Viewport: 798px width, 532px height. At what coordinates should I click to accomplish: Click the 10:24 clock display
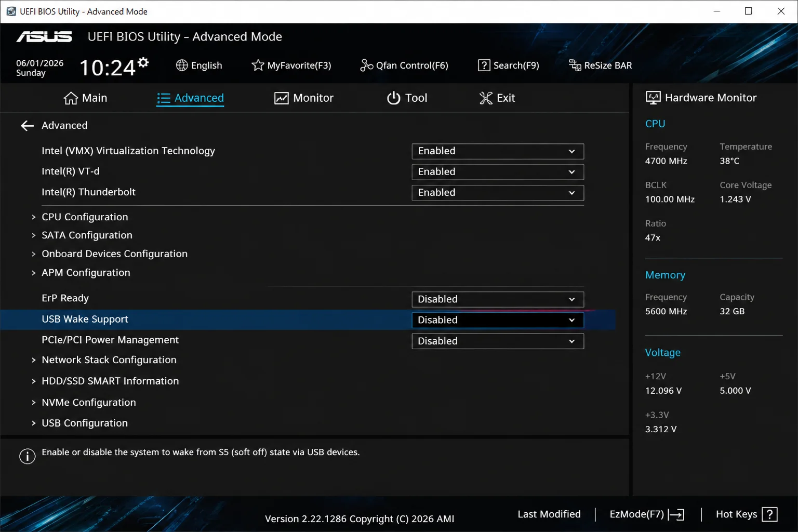(x=107, y=68)
